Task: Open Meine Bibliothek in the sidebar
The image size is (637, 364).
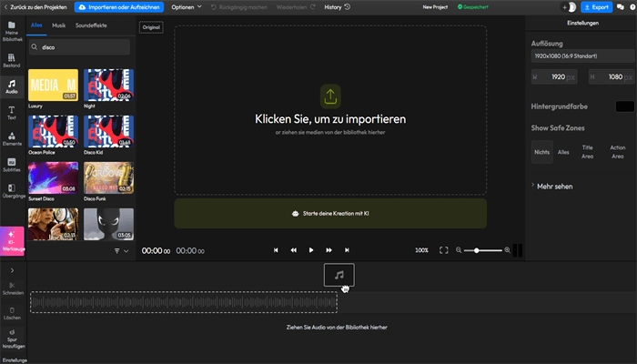Action: 12,31
